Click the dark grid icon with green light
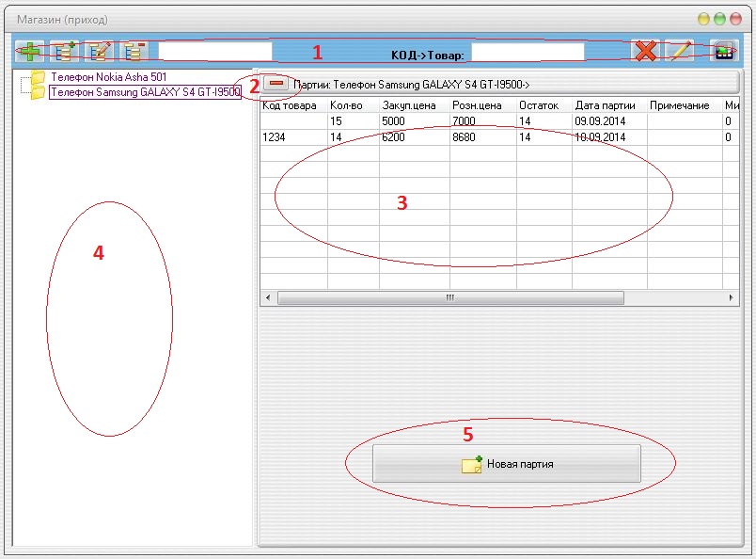This screenshot has height=559, width=756. tap(724, 51)
